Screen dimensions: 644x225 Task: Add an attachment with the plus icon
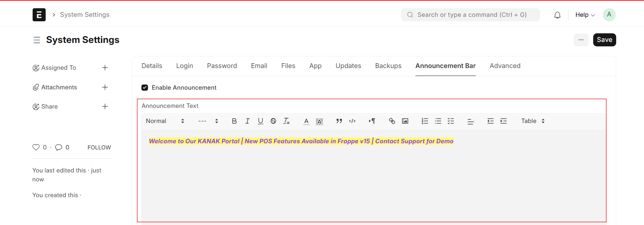105,87
